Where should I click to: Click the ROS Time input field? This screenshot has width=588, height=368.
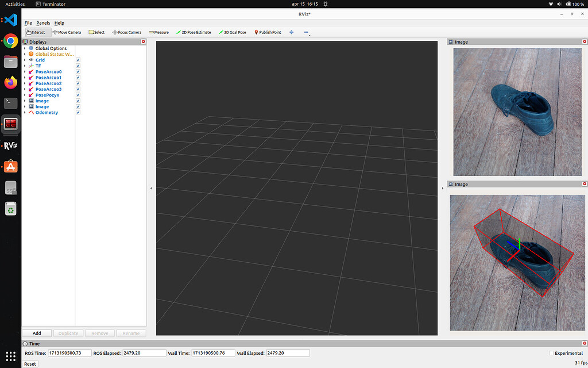pyautogui.click(x=69, y=353)
